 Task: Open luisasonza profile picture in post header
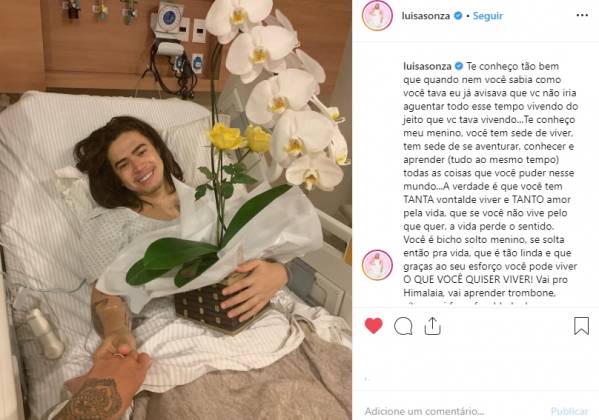(x=377, y=16)
